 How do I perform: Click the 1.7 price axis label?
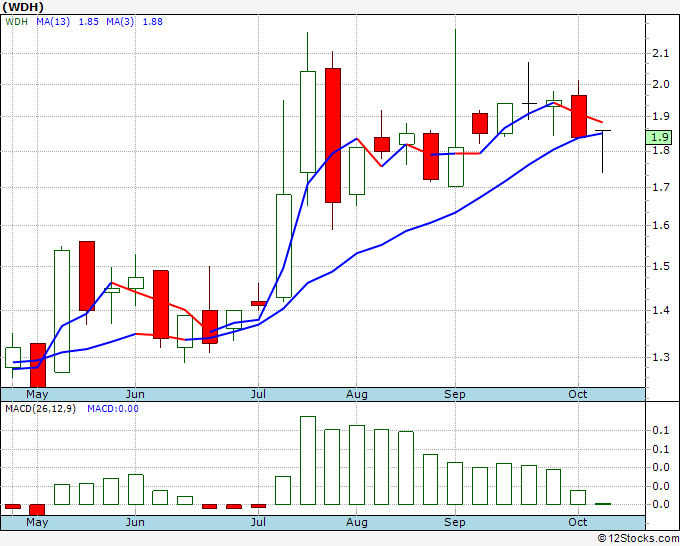pyautogui.click(x=661, y=187)
